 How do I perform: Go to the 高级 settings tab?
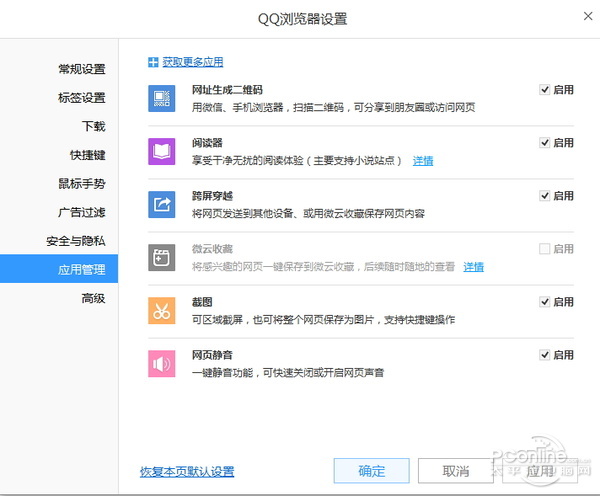coord(93,298)
